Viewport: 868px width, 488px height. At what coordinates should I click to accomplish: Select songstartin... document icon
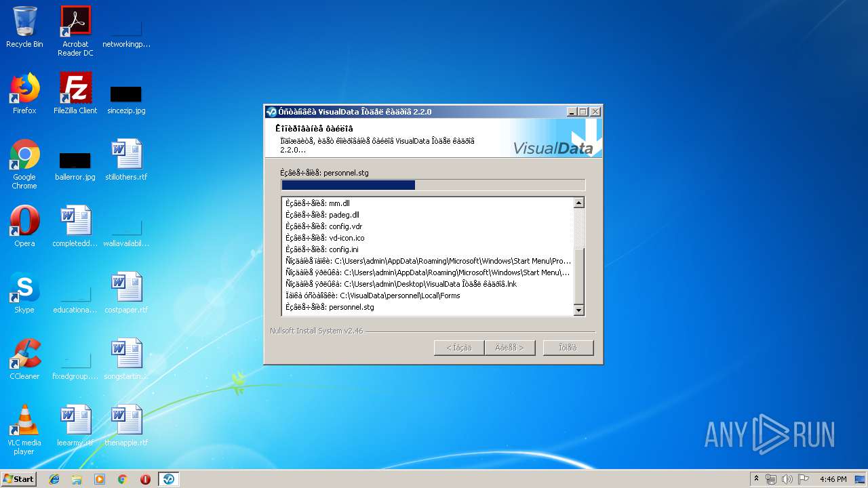point(126,359)
